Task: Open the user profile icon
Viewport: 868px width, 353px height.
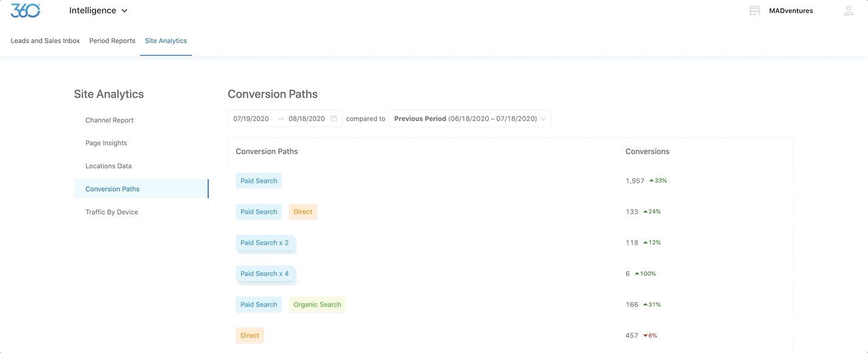Action: pyautogui.click(x=848, y=10)
